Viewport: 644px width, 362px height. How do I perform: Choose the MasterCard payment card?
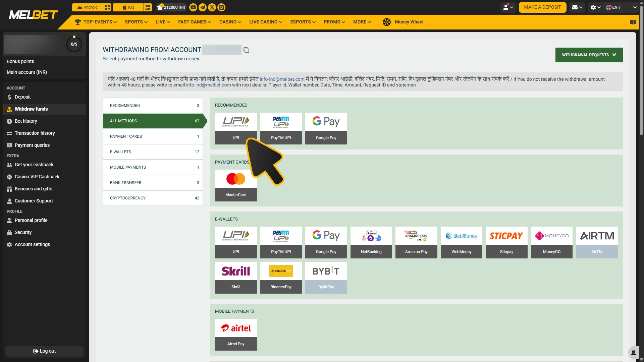236,186
